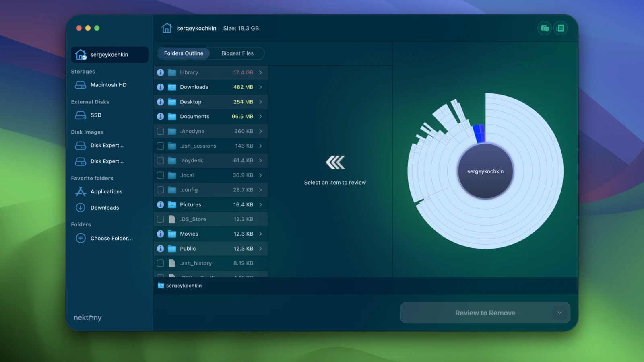Open the list report icon in top-right
The image size is (644, 362).
(x=560, y=28)
